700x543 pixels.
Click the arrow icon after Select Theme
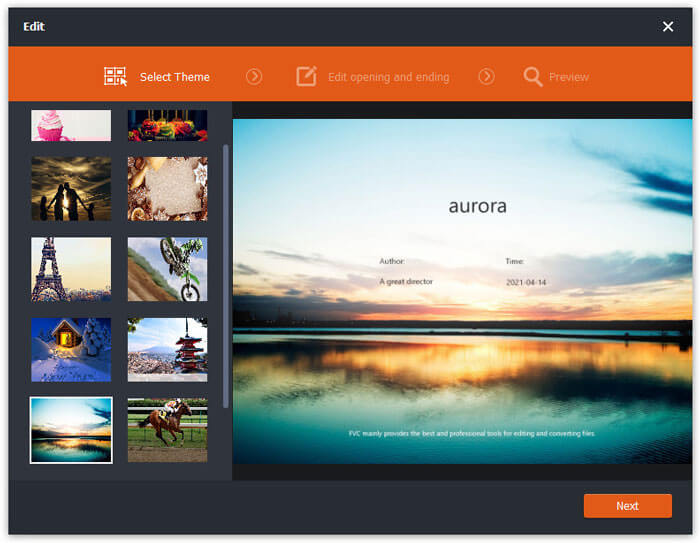click(x=254, y=77)
